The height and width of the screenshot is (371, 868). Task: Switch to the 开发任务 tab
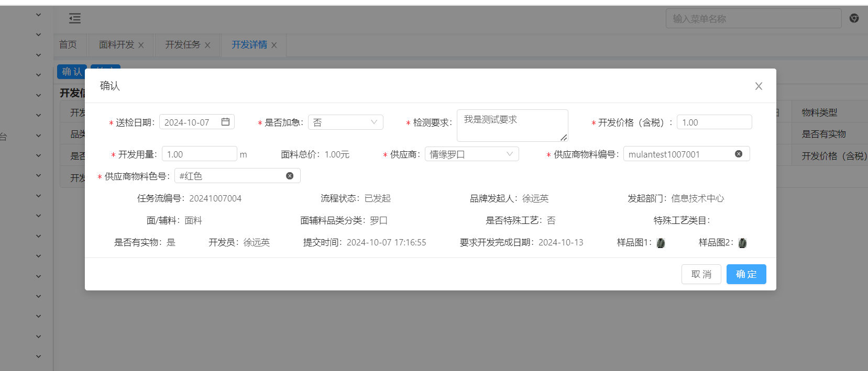point(183,45)
